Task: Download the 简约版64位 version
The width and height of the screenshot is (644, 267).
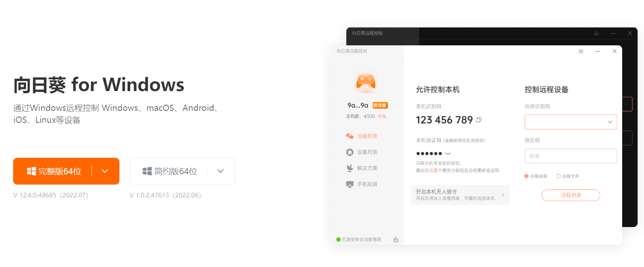Action: click(170, 171)
